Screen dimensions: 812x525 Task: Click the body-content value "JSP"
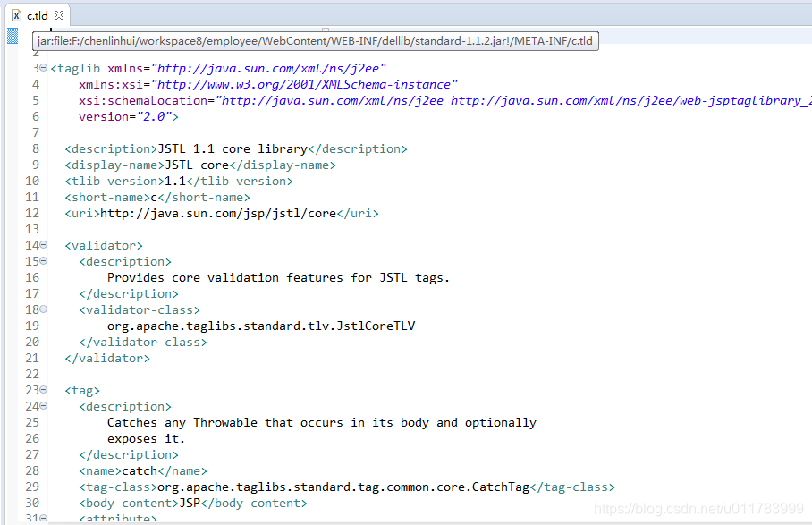(x=190, y=503)
